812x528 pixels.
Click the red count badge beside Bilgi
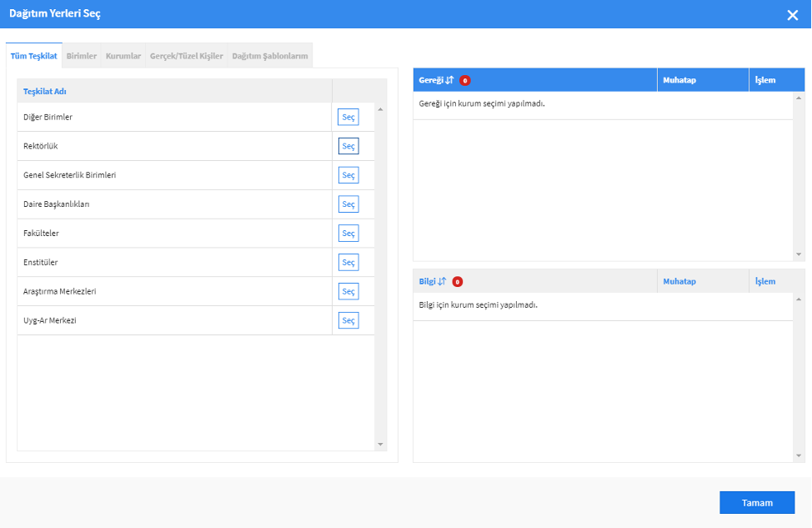457,282
